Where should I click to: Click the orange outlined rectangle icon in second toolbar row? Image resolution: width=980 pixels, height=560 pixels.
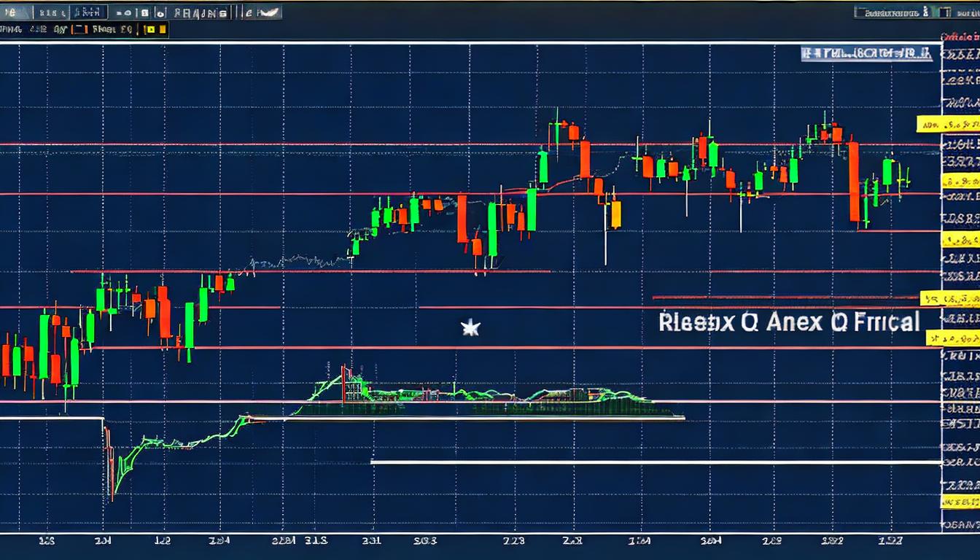pos(79,30)
